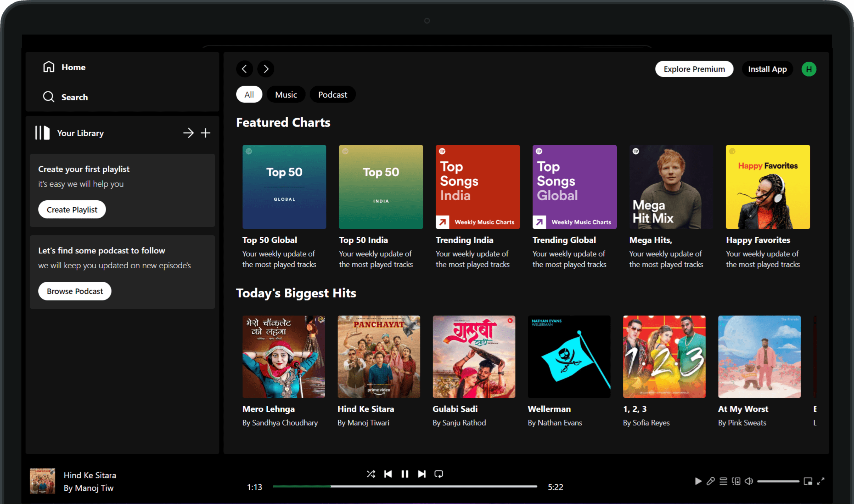Screen dimensions: 854x504
Task: Play the Hind Ke Sitara Panchayat artwork card
Action: tap(379, 357)
